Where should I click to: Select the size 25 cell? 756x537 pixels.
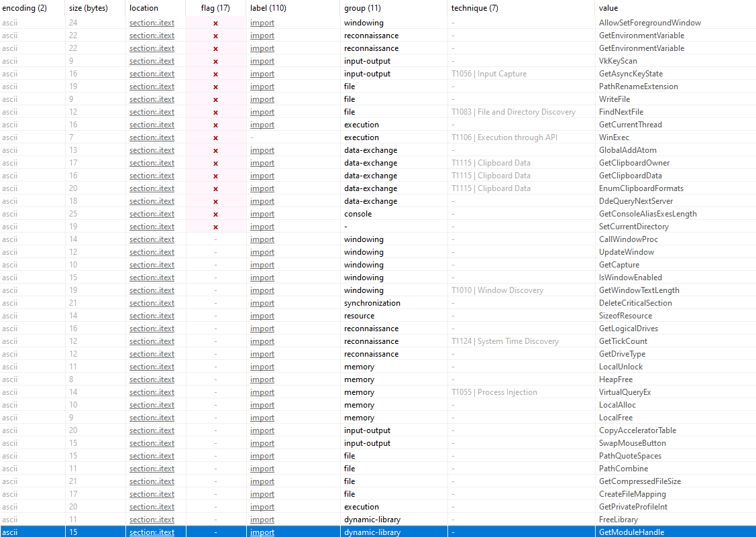click(73, 214)
